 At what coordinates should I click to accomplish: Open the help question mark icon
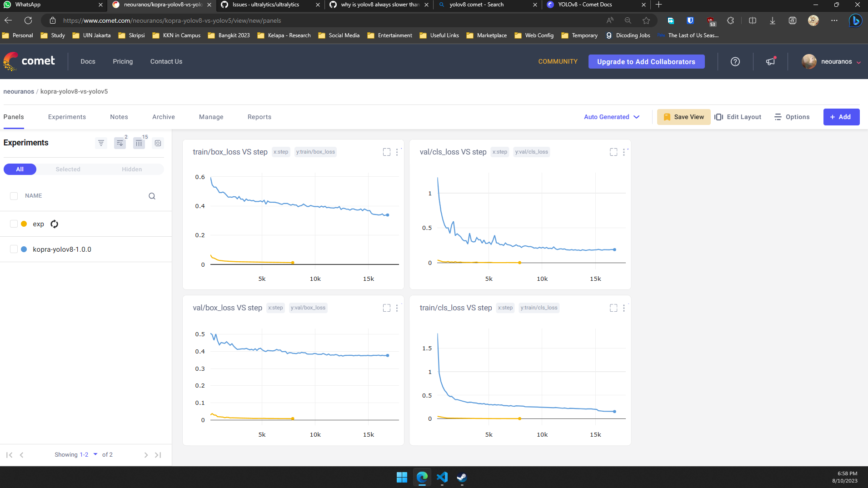[735, 61]
